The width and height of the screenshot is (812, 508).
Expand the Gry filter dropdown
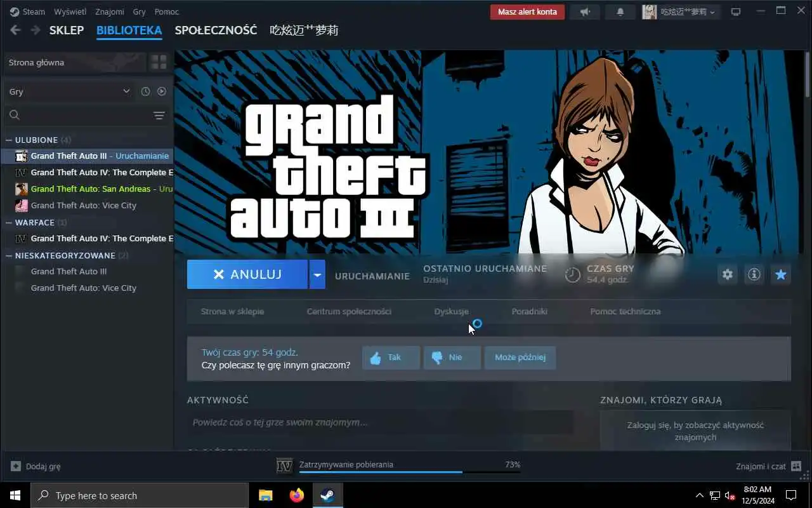click(x=69, y=91)
